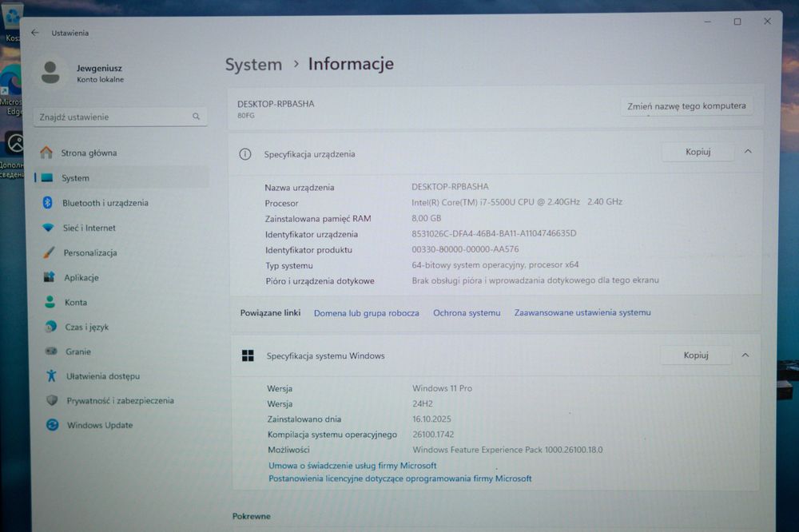Click the device ID value 8531026C-DFA4

(494, 233)
